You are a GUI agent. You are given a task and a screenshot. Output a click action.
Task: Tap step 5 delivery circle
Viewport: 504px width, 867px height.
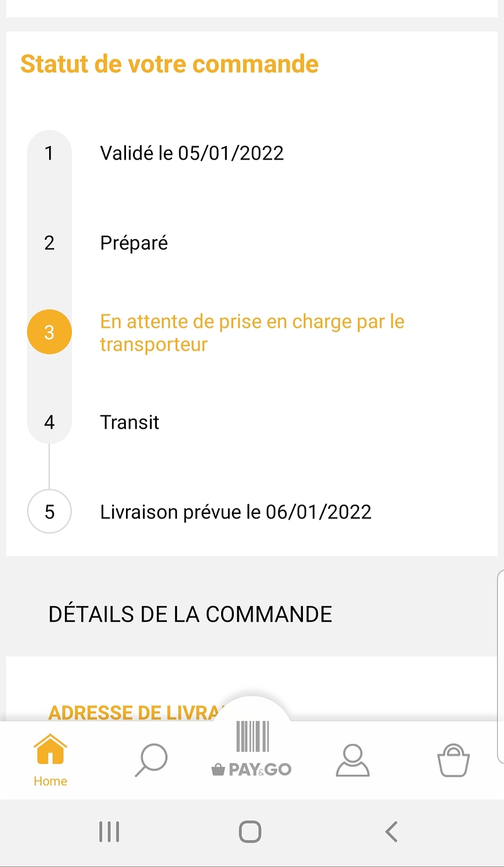(x=49, y=511)
